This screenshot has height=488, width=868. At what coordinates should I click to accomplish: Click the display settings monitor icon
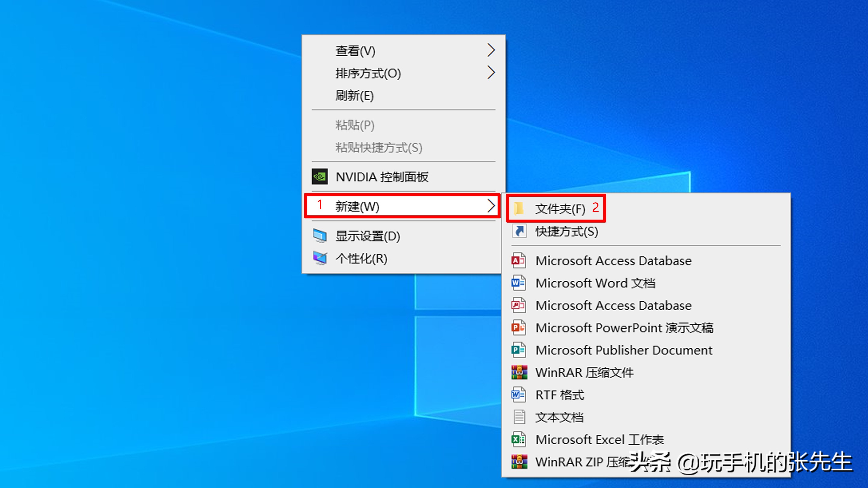(320, 236)
